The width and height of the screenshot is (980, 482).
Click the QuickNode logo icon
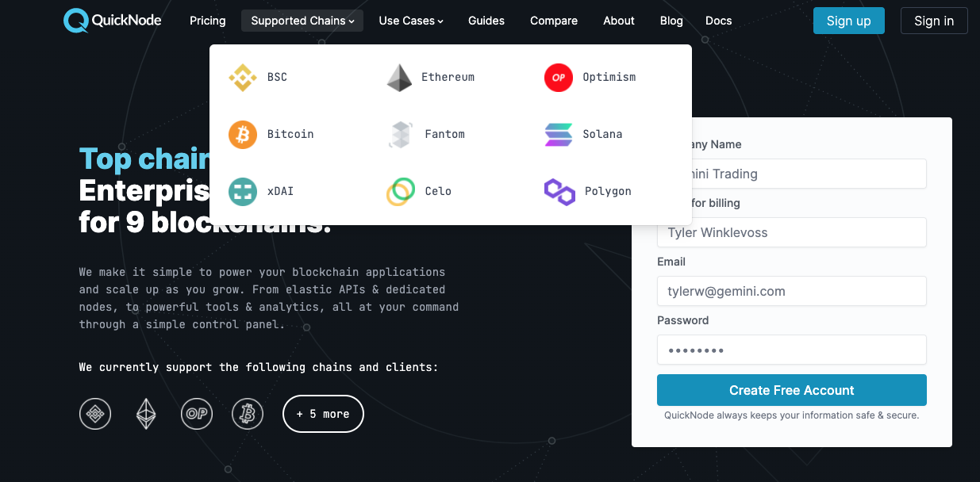point(76,21)
